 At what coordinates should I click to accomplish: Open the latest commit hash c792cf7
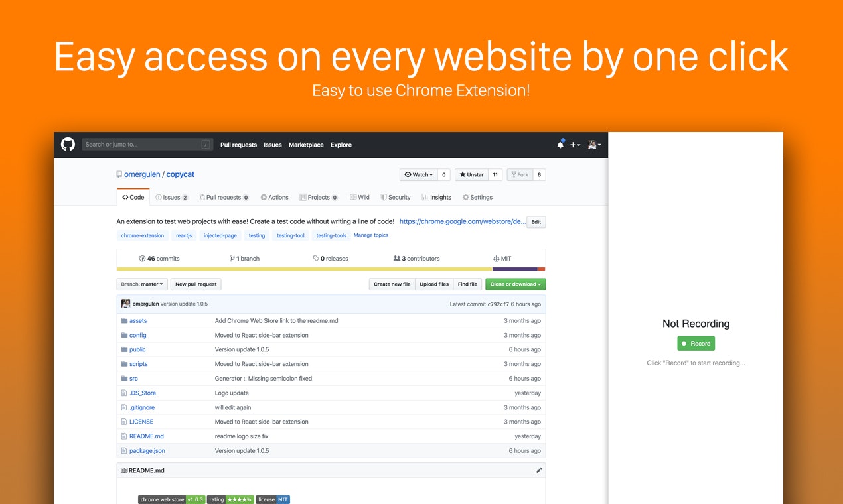point(498,304)
